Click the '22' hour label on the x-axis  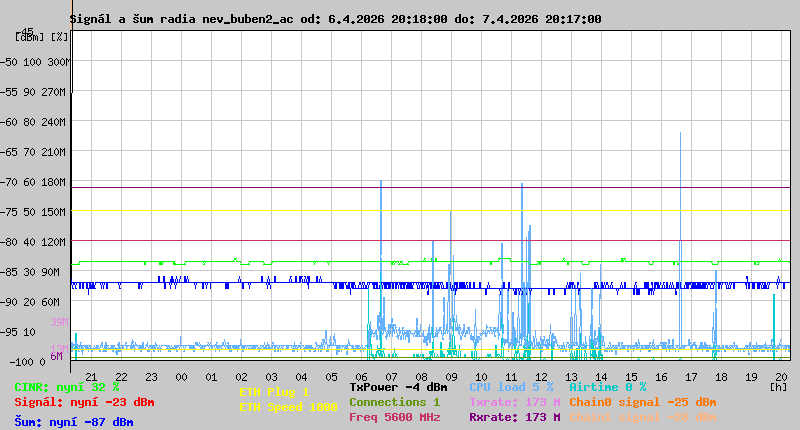click(x=121, y=377)
